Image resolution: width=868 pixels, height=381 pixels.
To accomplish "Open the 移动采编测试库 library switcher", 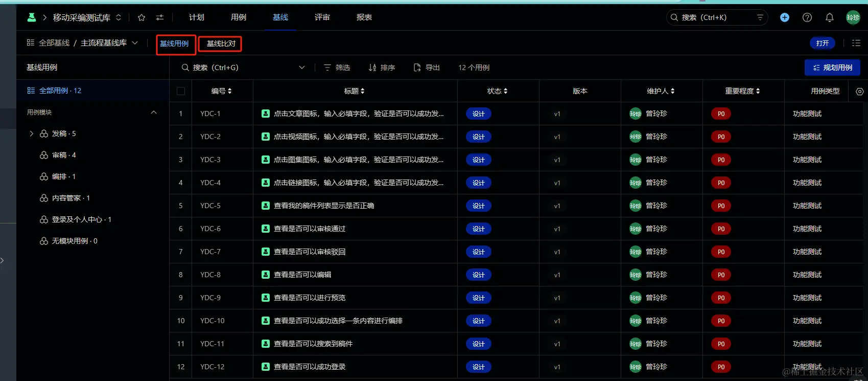I will coord(119,17).
